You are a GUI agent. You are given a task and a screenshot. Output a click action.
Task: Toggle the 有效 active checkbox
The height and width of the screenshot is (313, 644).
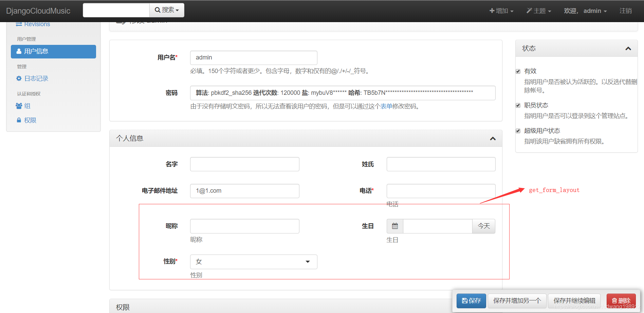518,71
